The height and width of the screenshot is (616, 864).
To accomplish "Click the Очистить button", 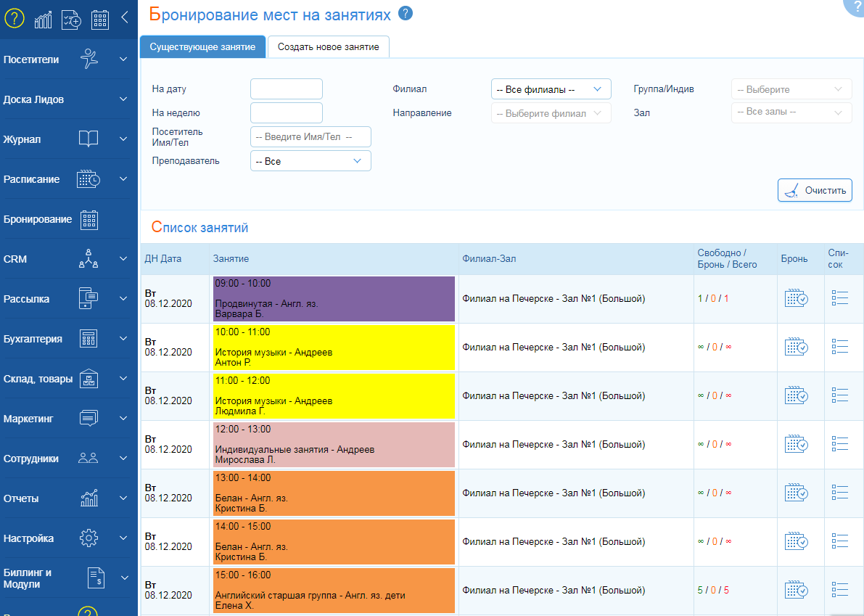I will point(815,191).
